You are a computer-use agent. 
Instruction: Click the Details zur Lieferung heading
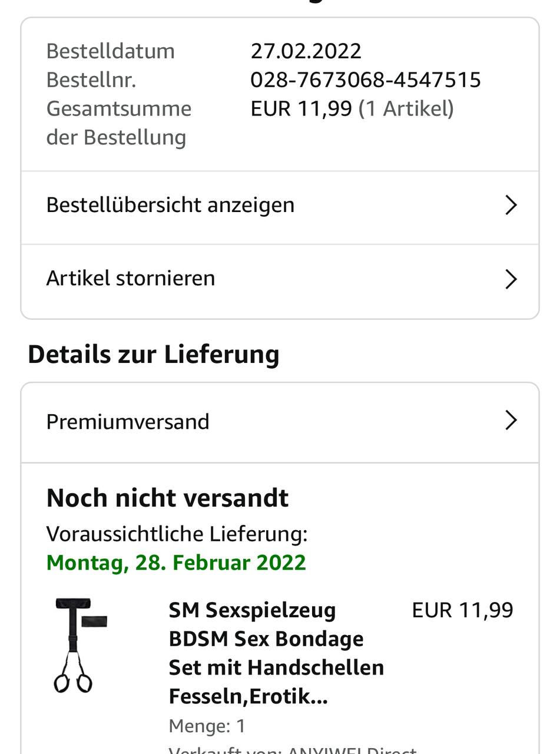tap(153, 355)
